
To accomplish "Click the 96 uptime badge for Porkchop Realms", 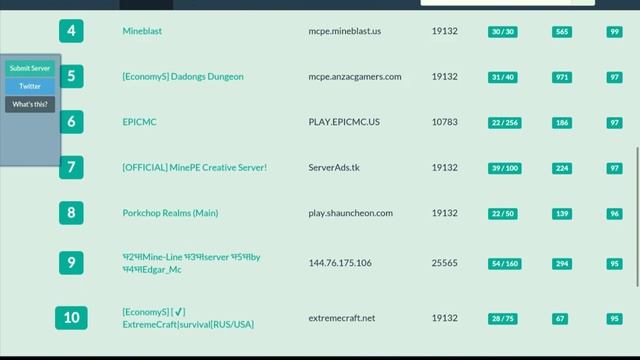I will pyautogui.click(x=614, y=213).
